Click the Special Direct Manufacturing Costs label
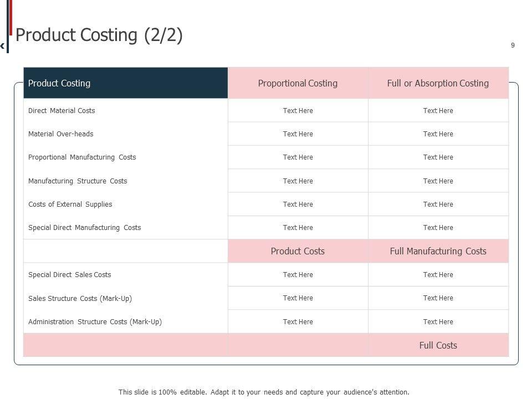532x399 pixels. tap(85, 228)
